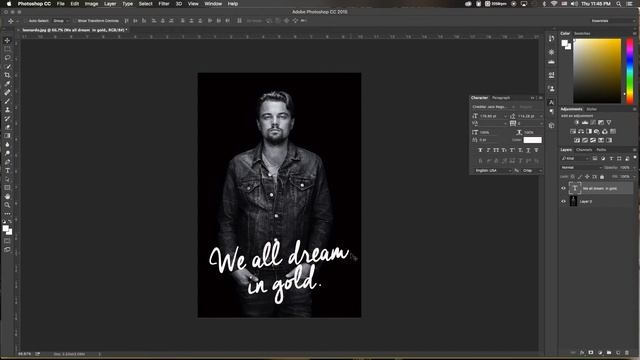Image resolution: width=640 pixels, height=360 pixels.
Task: Add Levels adjustment icon
Action: point(585,122)
